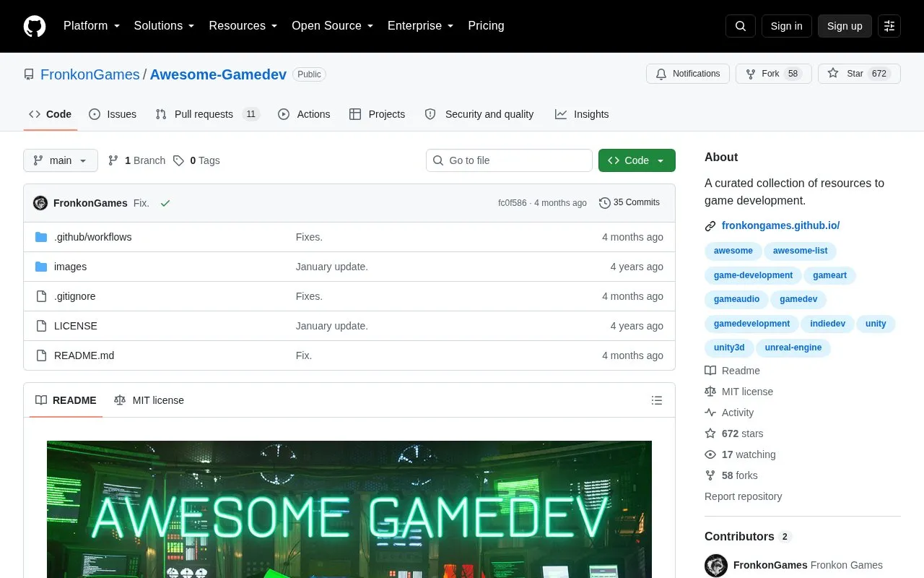Click the Sign in button

[x=786, y=26]
